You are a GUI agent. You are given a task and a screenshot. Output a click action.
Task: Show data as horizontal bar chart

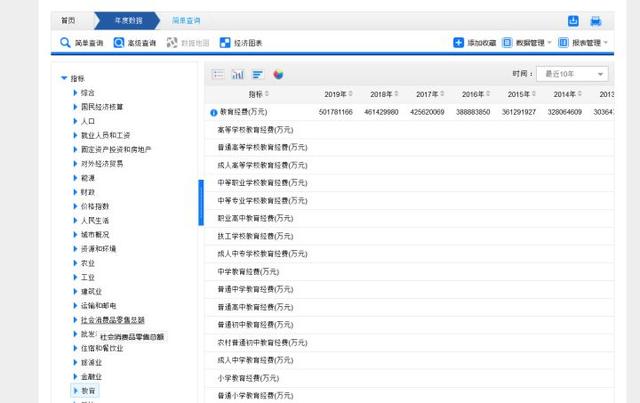tap(257, 74)
